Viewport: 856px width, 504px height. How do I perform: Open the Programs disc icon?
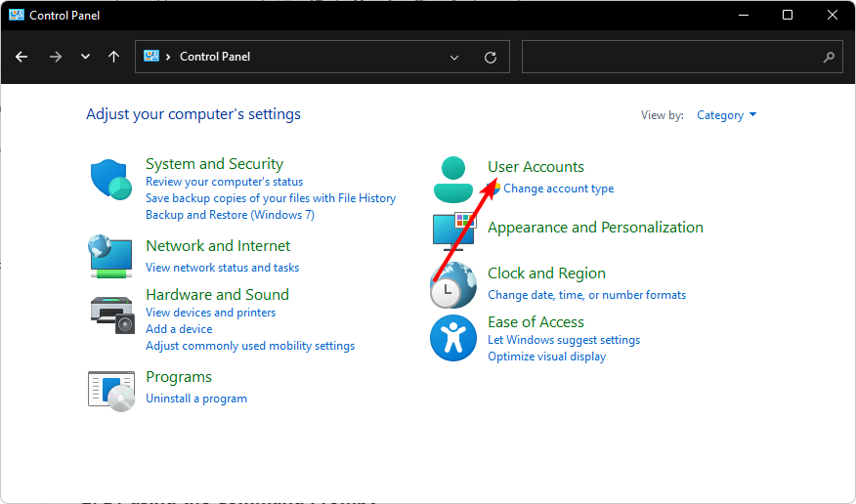point(110,388)
